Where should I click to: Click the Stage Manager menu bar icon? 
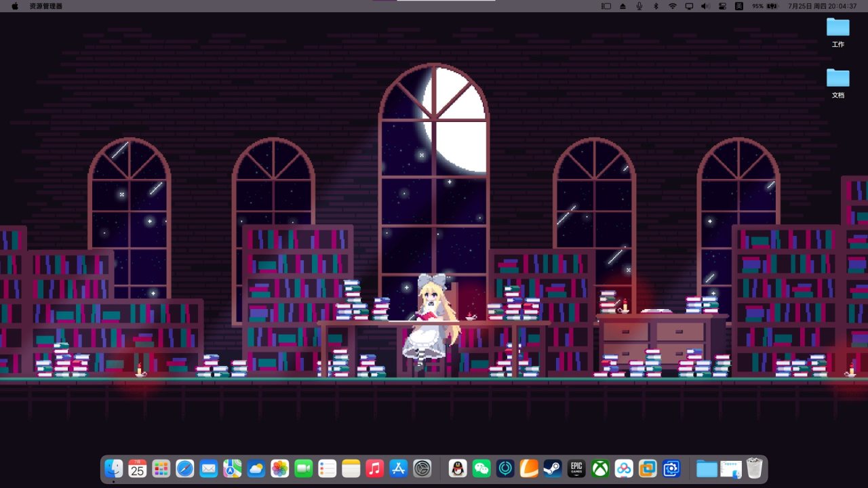point(606,6)
